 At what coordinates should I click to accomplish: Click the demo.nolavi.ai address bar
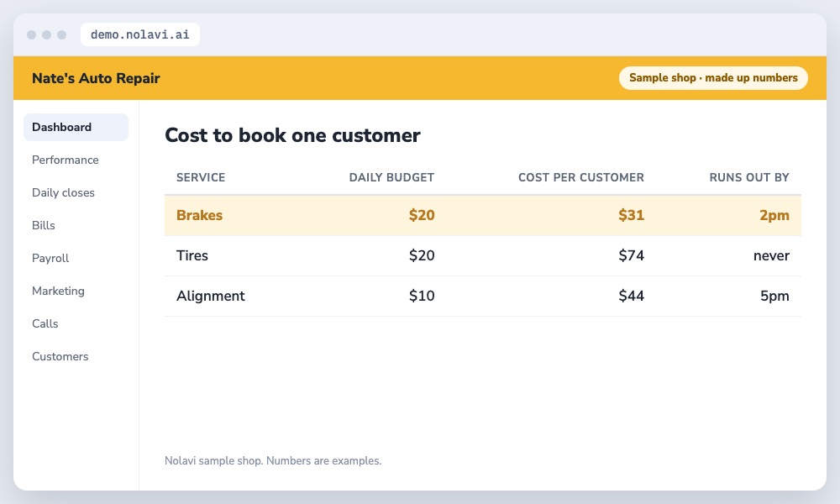[139, 34]
